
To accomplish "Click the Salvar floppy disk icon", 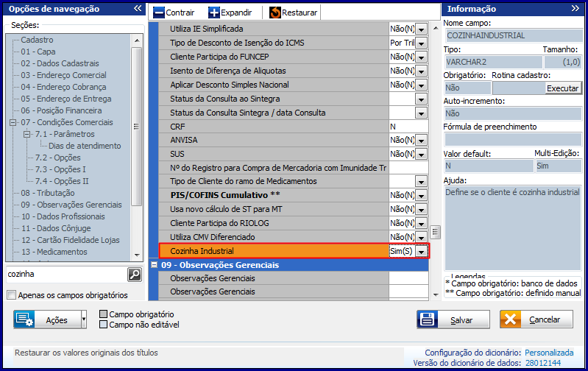I will pos(427,319).
